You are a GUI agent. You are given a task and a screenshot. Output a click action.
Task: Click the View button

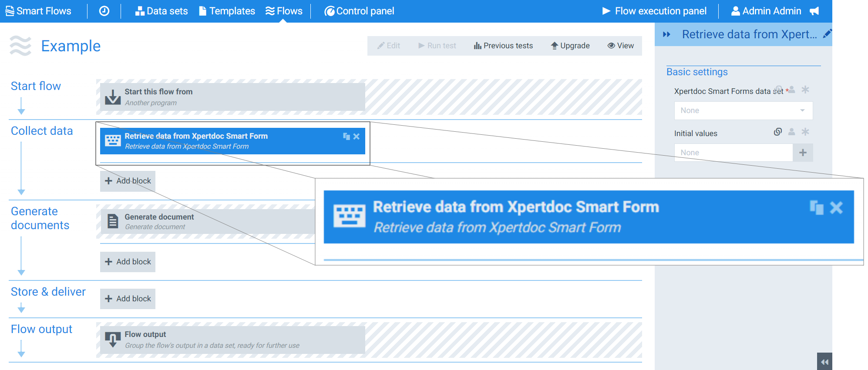pyautogui.click(x=621, y=46)
